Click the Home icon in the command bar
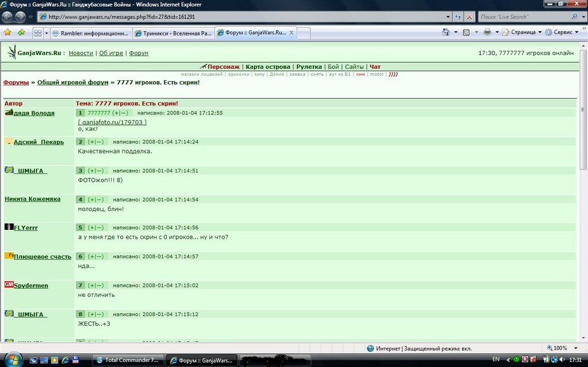This screenshot has width=588, height=367. tap(446, 32)
